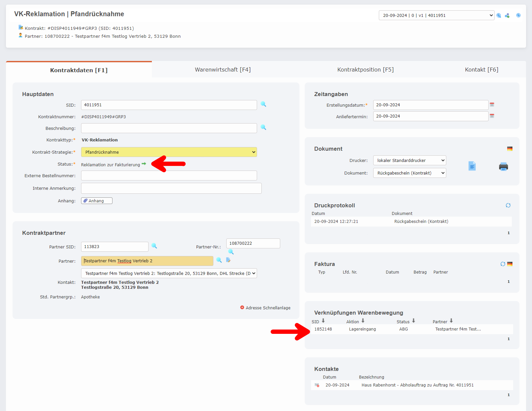This screenshot has height=411, width=532.
Task: Open the Partner SID search magnifier
Action: point(154,246)
